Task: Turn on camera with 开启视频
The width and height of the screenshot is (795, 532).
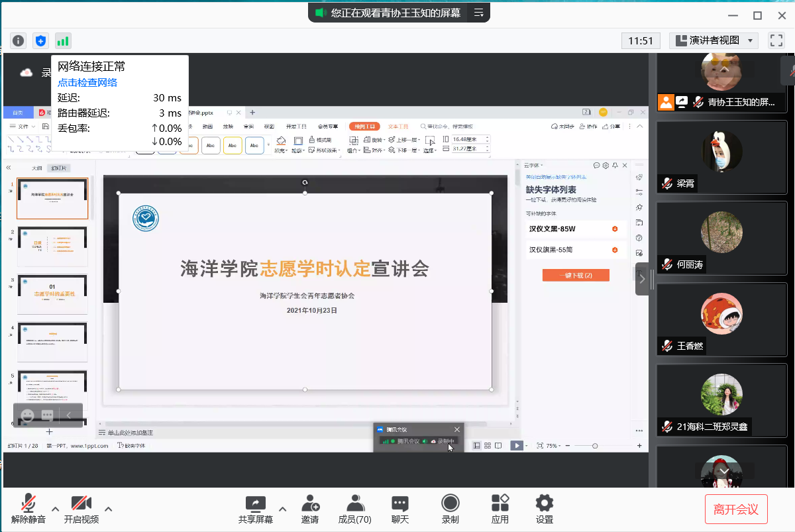Action: tap(81, 508)
